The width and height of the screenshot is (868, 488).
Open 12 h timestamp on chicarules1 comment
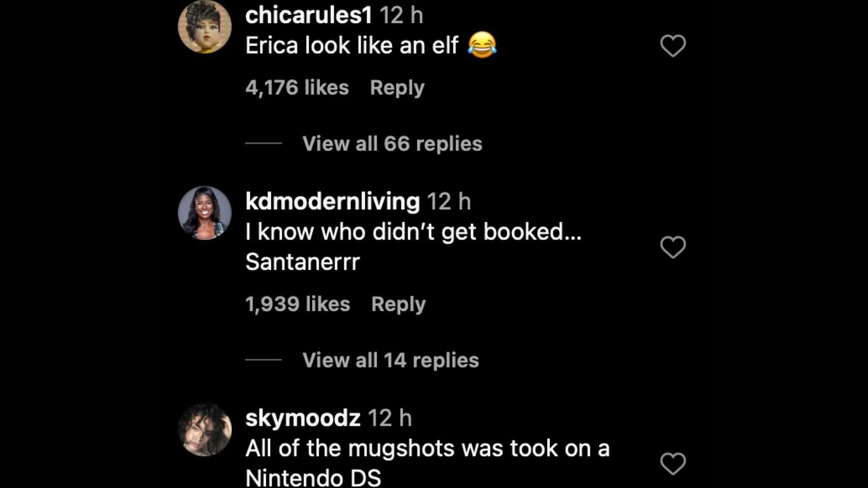coord(401,15)
